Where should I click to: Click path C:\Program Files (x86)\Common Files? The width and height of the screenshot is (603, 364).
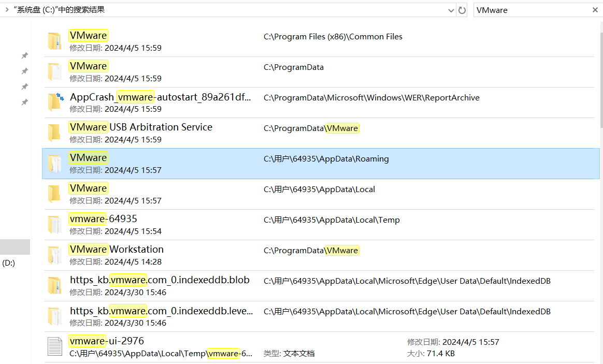(333, 37)
